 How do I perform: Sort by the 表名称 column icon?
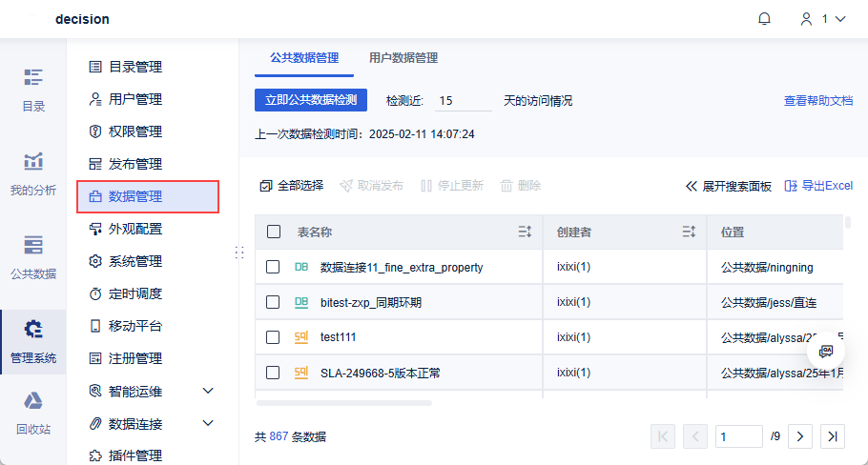click(524, 232)
